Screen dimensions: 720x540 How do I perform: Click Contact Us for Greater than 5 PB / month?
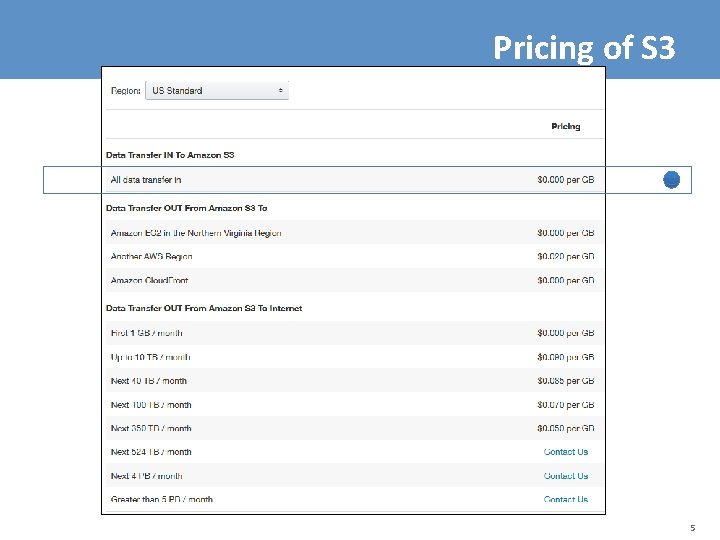point(566,499)
